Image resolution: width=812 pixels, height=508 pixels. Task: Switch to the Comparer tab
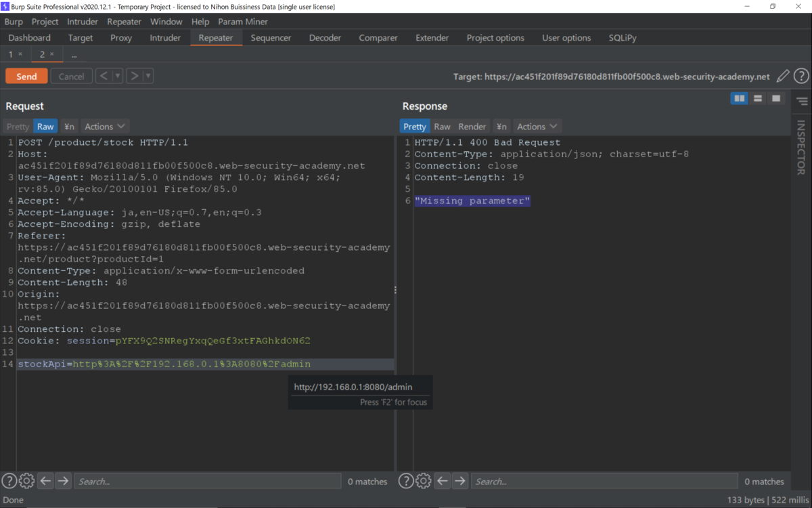click(378, 38)
